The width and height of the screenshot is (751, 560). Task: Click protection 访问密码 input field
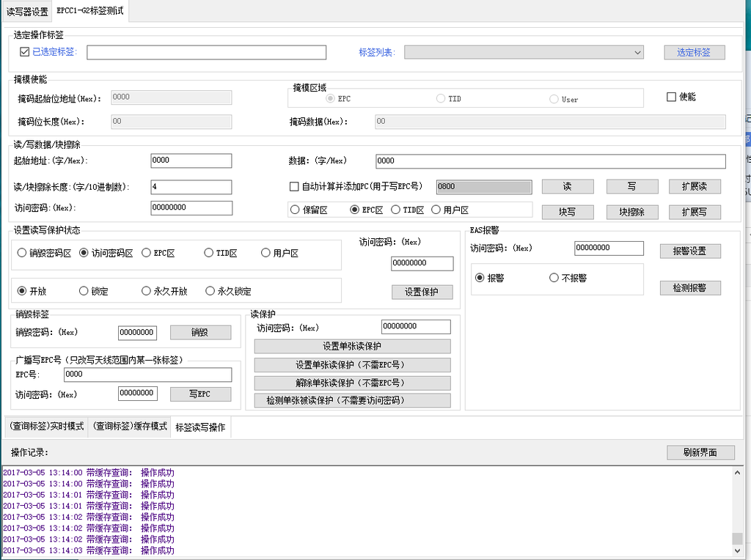point(422,263)
